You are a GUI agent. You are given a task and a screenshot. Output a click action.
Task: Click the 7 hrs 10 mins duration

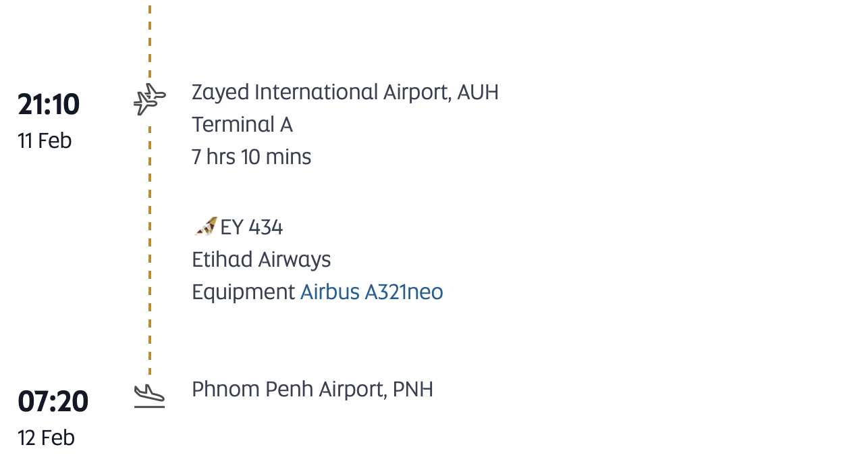tap(252, 157)
